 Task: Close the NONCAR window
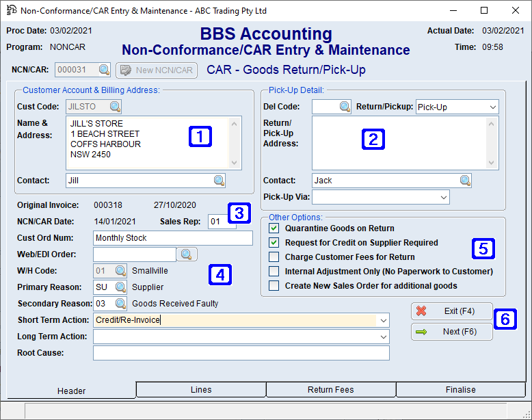pyautogui.click(x=516, y=10)
